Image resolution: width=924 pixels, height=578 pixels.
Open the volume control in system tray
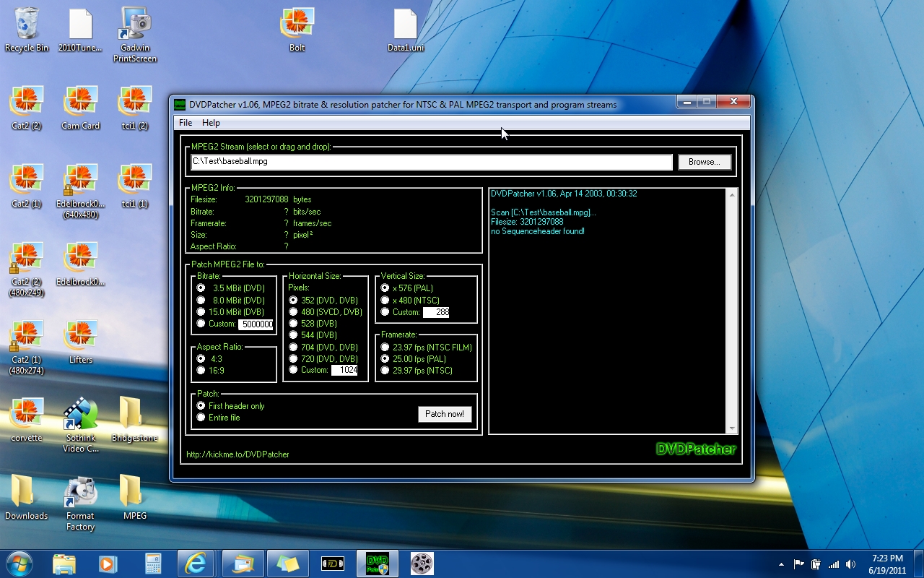(851, 564)
